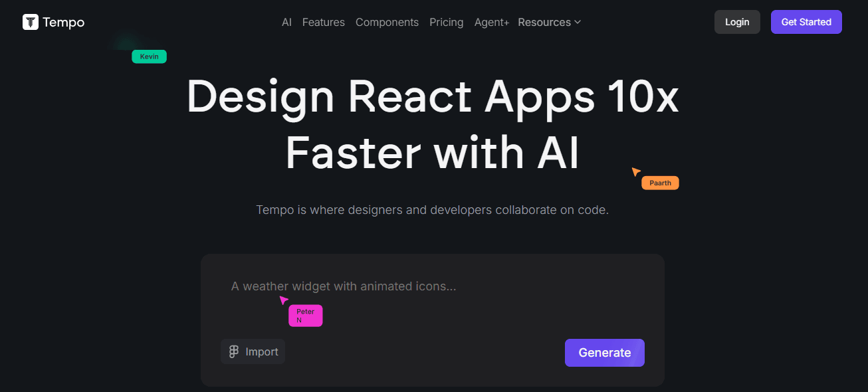Click the Tempo logo icon

pyautogui.click(x=30, y=22)
